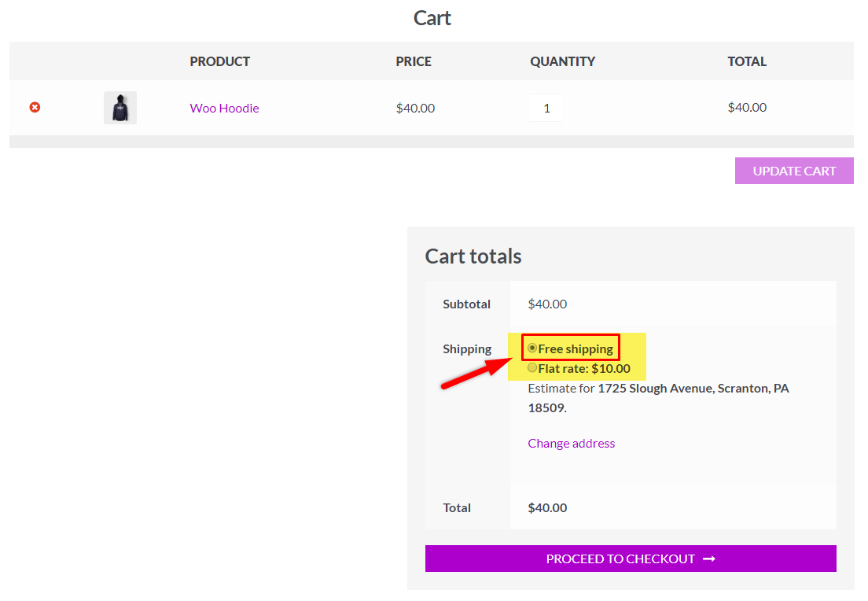Focus the hoodie quantity input field
The image size is (868, 601).
[546, 108]
